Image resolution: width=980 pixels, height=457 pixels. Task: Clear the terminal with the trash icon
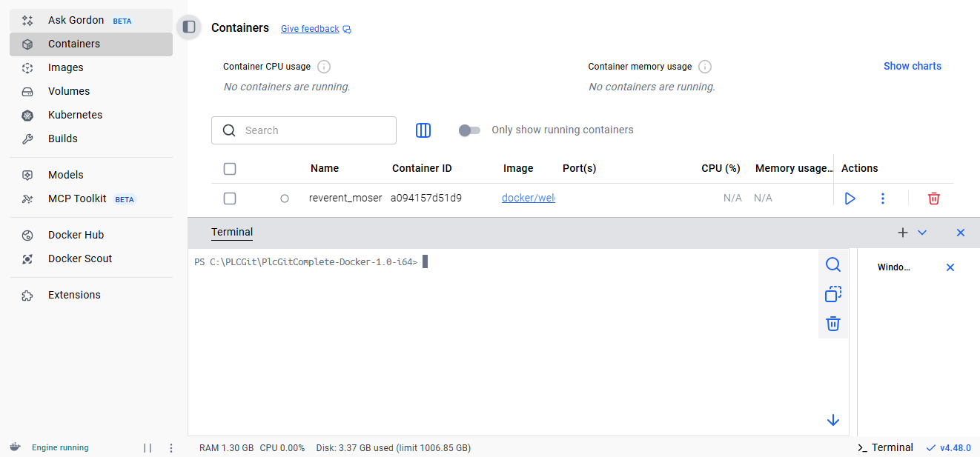pyautogui.click(x=833, y=324)
